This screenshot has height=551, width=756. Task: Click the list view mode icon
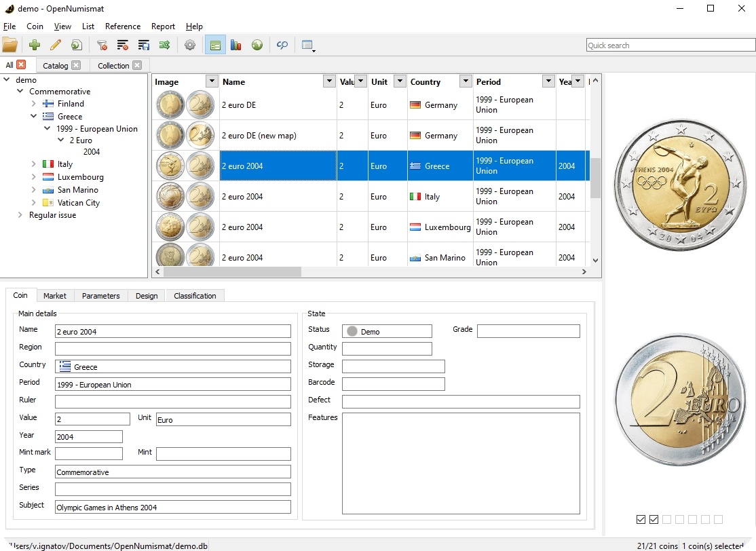pyautogui.click(x=307, y=45)
